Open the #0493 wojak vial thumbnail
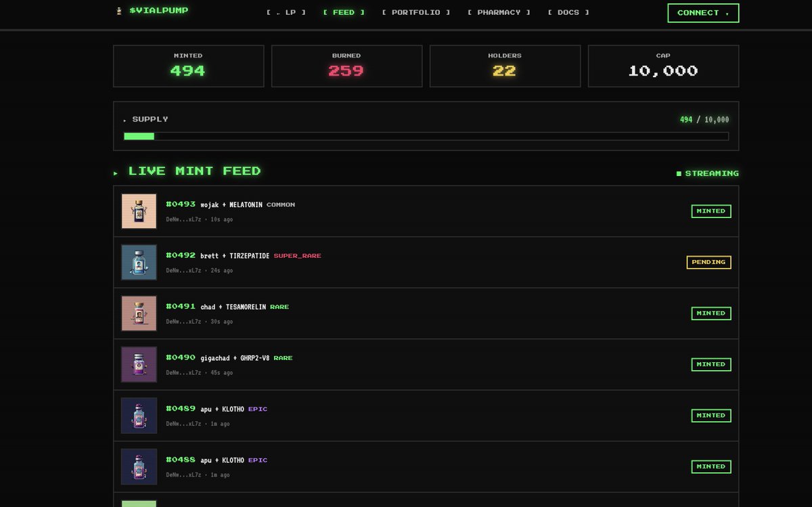Image resolution: width=812 pixels, height=507 pixels. tap(139, 211)
